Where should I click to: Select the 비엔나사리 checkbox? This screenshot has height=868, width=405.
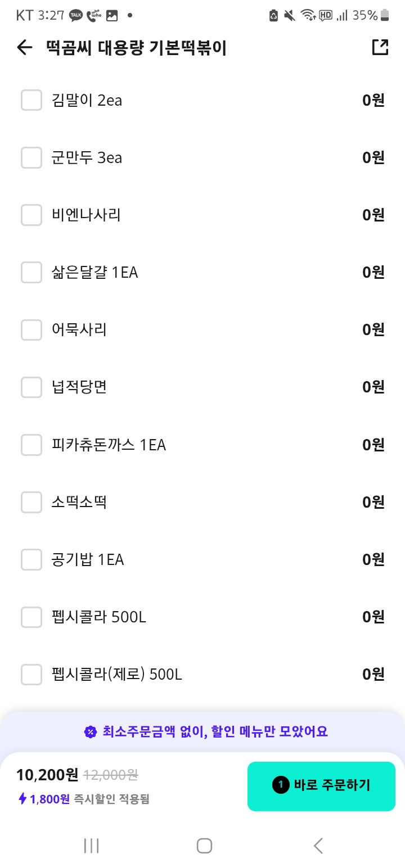[31, 215]
